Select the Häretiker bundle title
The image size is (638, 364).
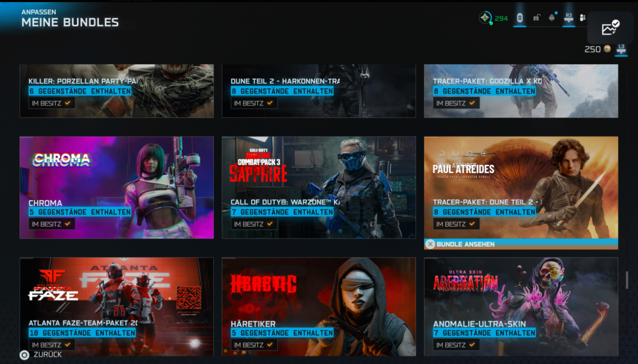(253, 324)
